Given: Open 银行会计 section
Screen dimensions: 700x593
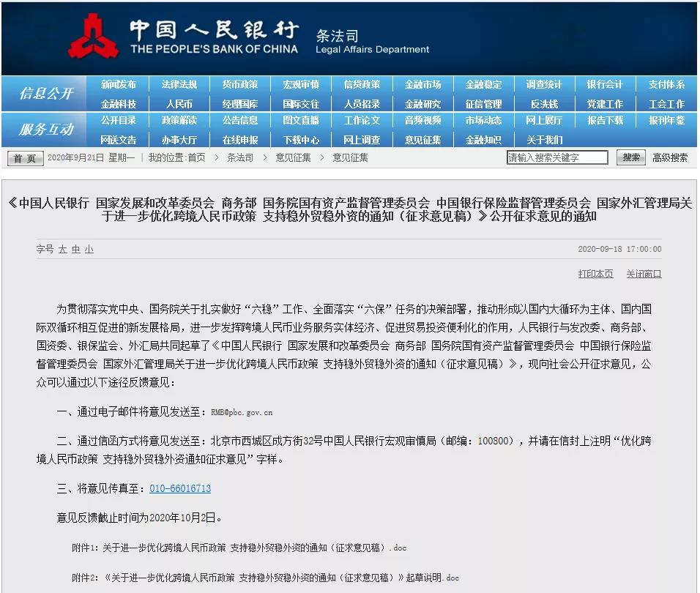Looking at the screenshot, I should [x=605, y=84].
